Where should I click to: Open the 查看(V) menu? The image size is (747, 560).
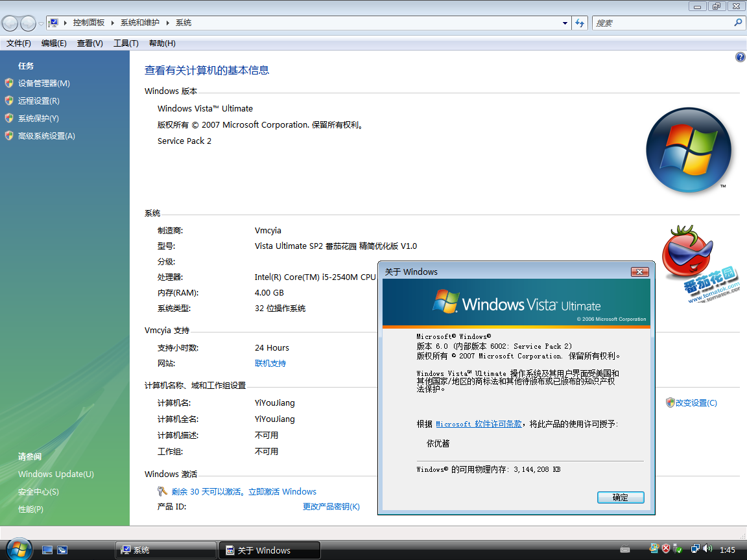90,43
